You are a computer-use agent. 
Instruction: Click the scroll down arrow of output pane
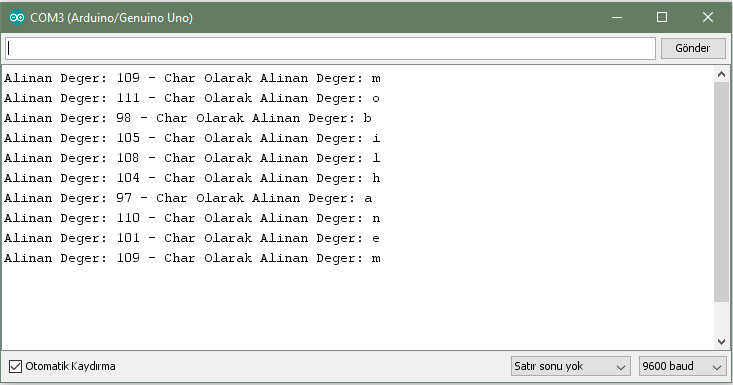[721, 342]
